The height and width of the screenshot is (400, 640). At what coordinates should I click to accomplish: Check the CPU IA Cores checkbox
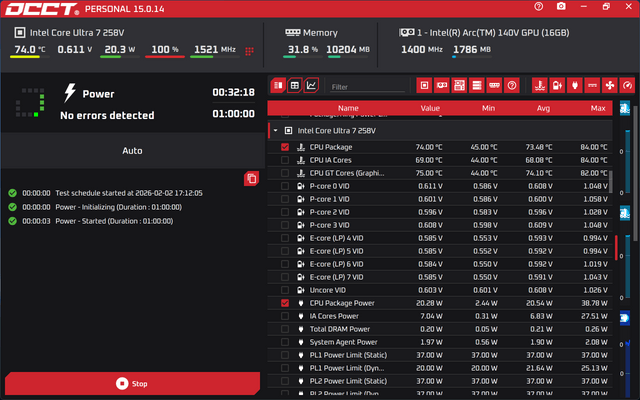click(x=285, y=160)
